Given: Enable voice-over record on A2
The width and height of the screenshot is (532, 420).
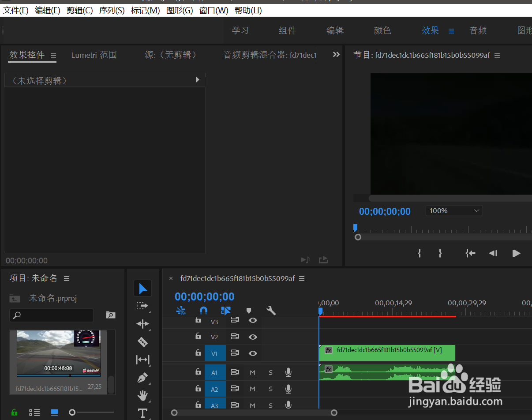Looking at the screenshot, I should coord(288,389).
